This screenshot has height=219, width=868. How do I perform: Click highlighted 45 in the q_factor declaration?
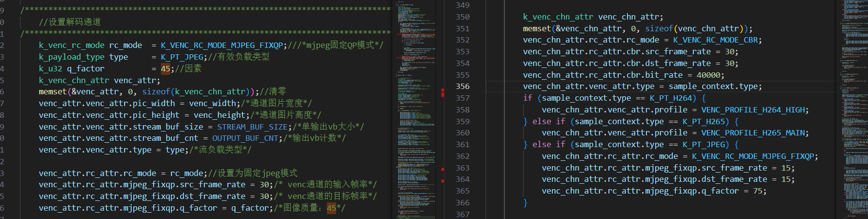tap(165, 69)
